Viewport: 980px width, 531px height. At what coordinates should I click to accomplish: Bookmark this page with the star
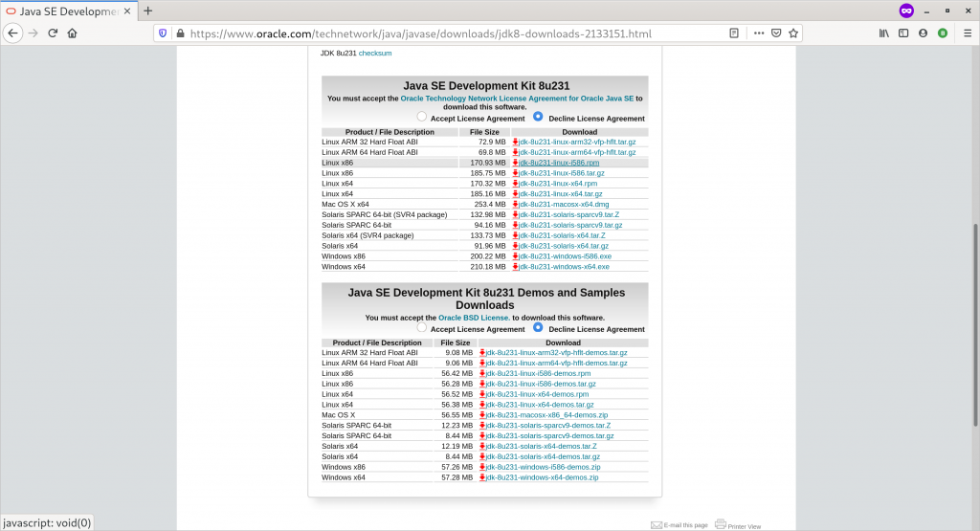click(x=793, y=33)
